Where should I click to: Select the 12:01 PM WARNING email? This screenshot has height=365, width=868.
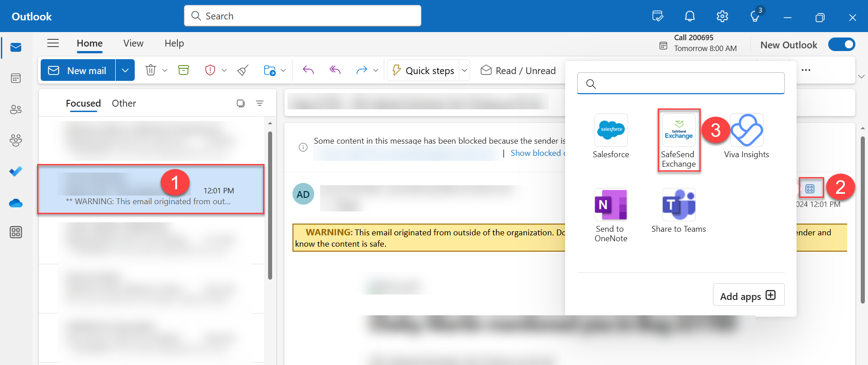[151, 189]
